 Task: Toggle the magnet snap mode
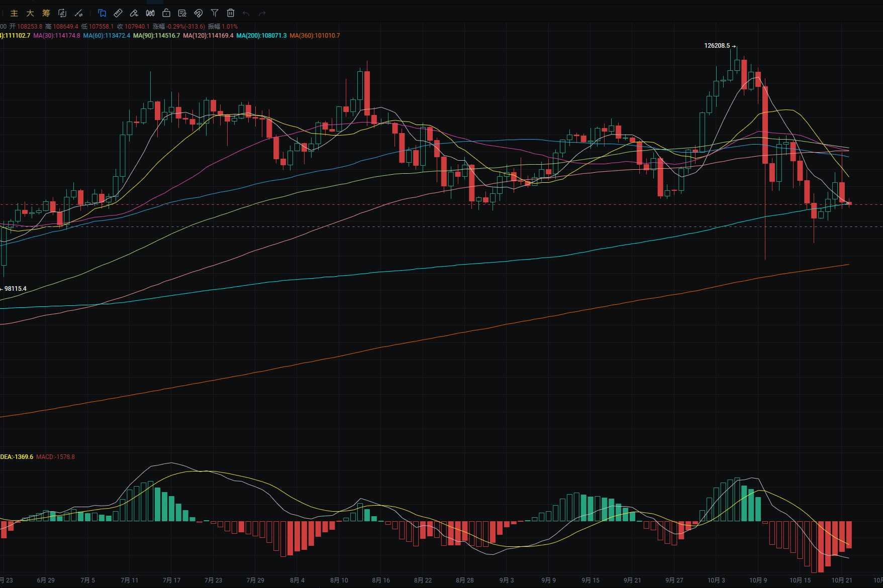pos(199,13)
